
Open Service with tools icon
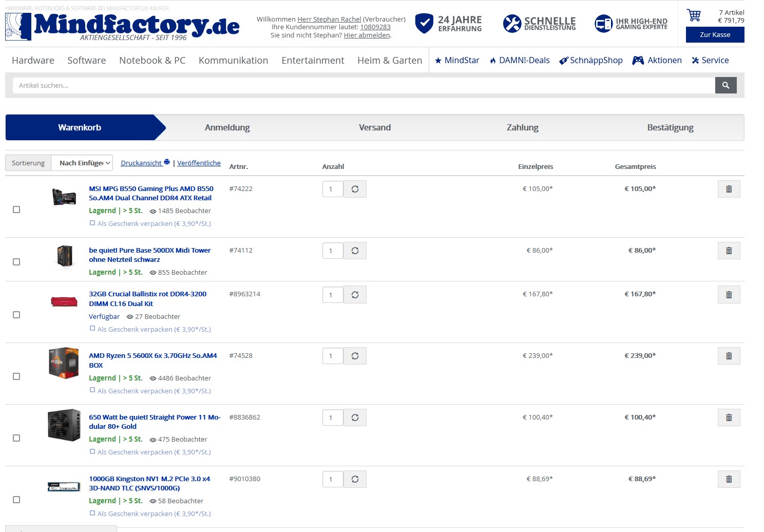[710, 60]
